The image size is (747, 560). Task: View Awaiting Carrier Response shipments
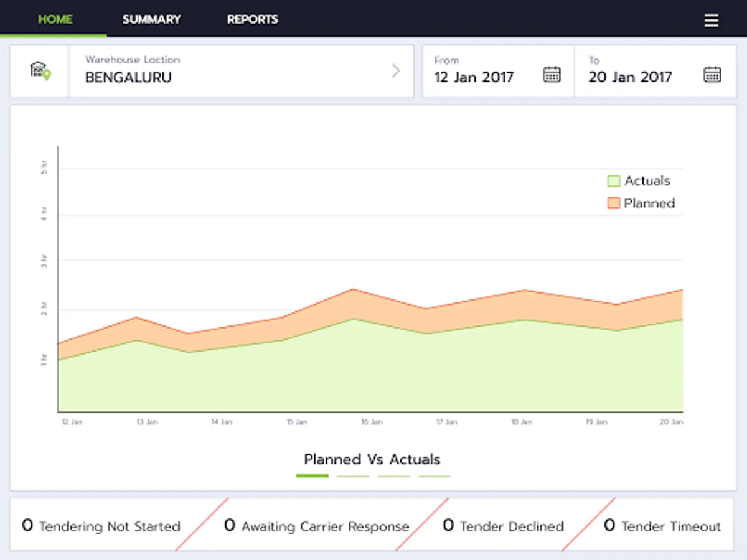coord(316,526)
